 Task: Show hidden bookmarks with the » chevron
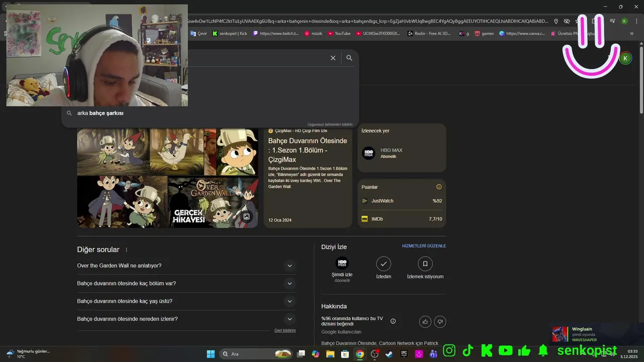[x=631, y=34]
